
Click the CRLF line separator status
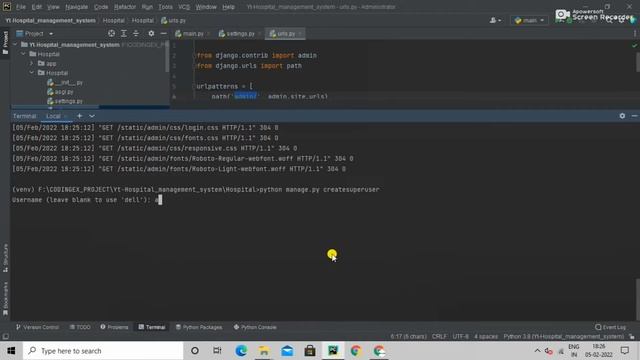(x=439, y=336)
